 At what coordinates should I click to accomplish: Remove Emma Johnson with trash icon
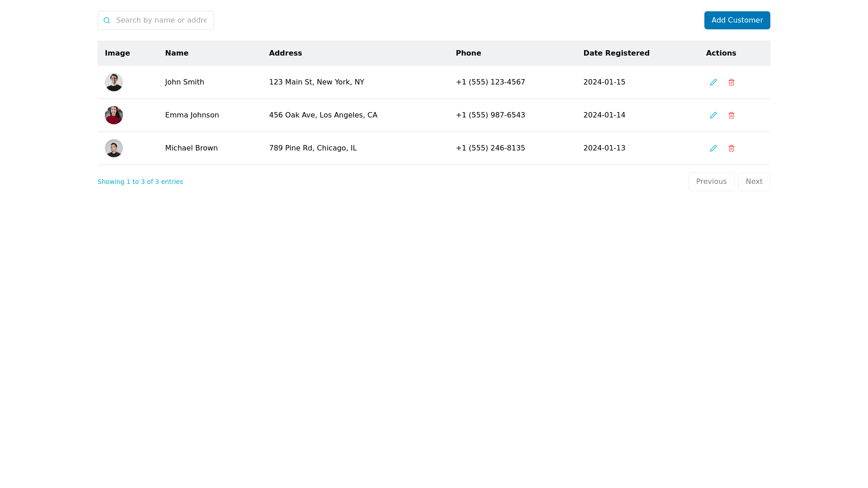click(731, 115)
